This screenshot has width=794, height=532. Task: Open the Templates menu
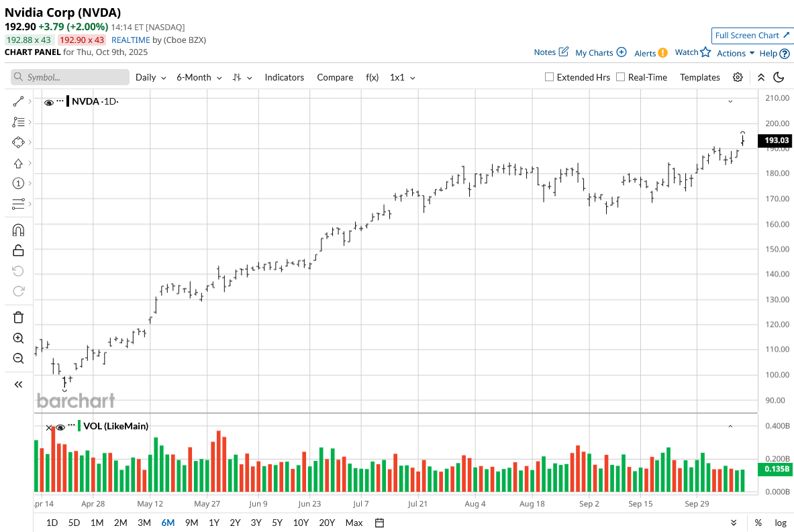700,77
